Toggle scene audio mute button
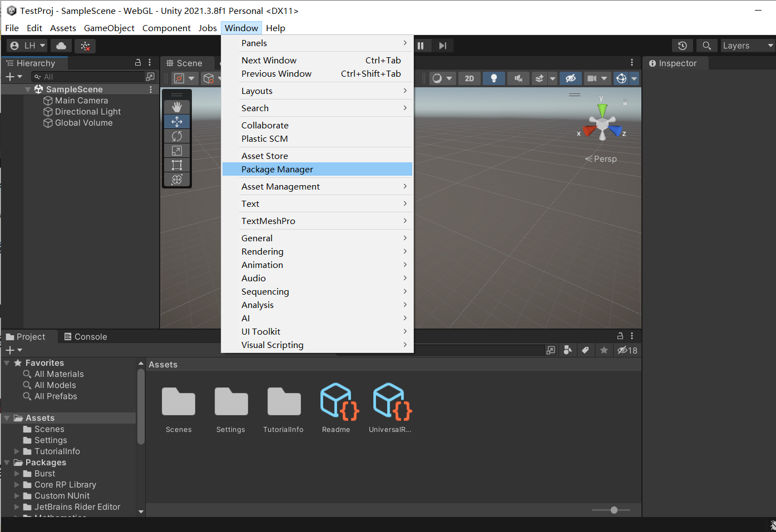Screen dimensions: 776x532 [518, 78]
